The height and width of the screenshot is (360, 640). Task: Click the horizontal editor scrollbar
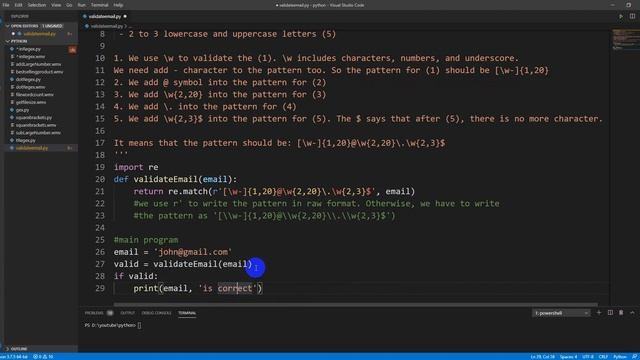[355, 304]
